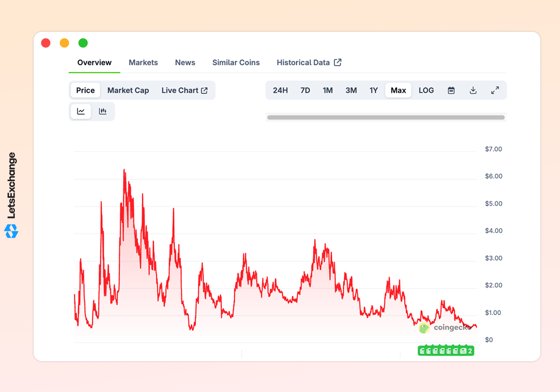560x392 pixels.
Task: Set time range to 1M
Action: pos(328,91)
